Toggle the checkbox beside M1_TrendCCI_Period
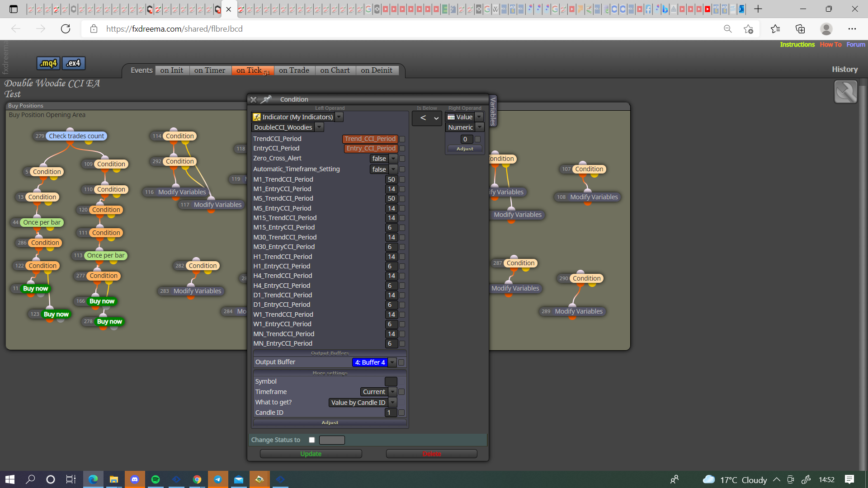This screenshot has width=868, height=488. (x=402, y=179)
